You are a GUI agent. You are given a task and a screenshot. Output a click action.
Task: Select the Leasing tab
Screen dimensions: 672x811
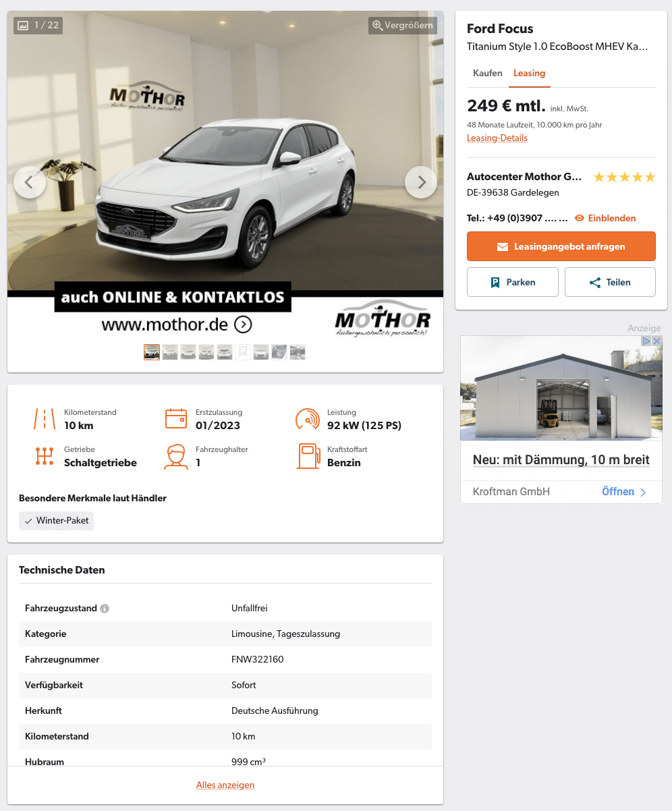pyautogui.click(x=529, y=73)
